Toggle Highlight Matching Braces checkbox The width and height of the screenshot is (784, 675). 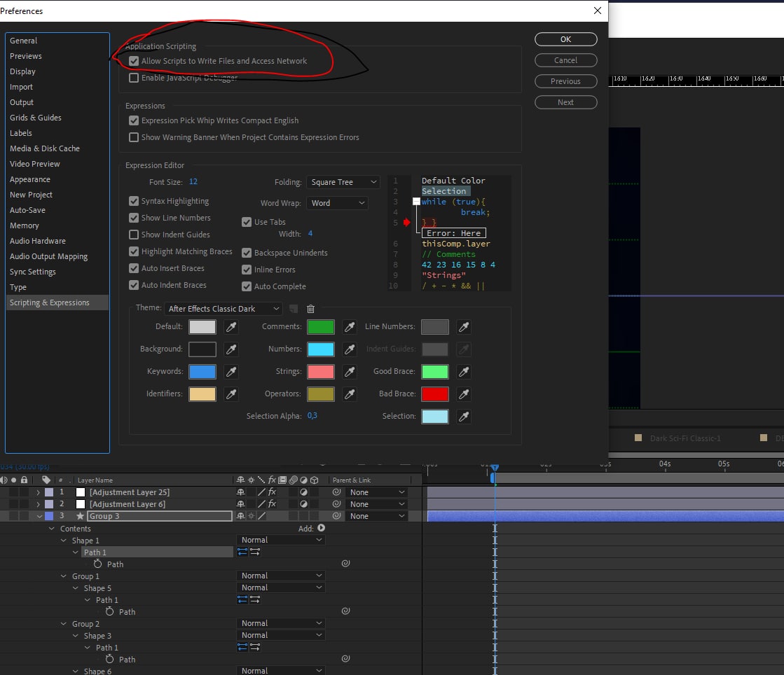134,251
